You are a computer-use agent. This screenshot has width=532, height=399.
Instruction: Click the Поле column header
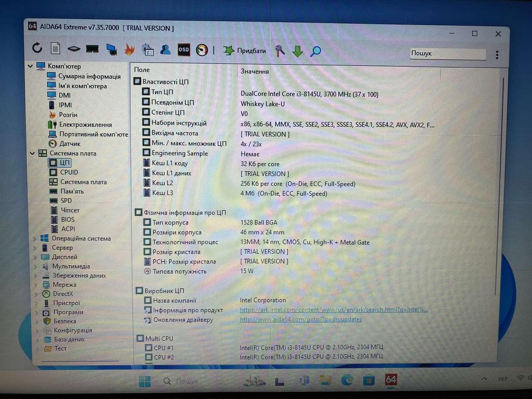click(142, 70)
